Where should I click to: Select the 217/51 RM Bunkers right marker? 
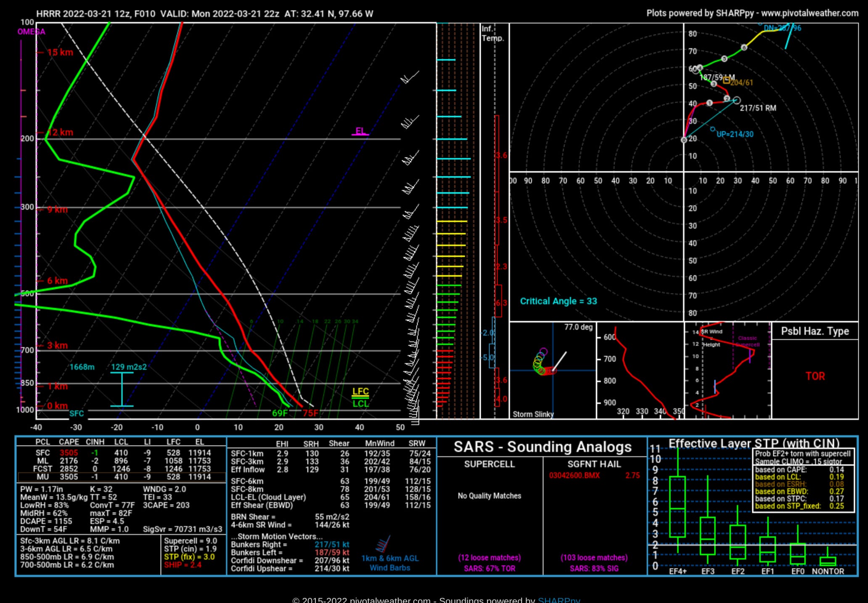tap(737, 100)
